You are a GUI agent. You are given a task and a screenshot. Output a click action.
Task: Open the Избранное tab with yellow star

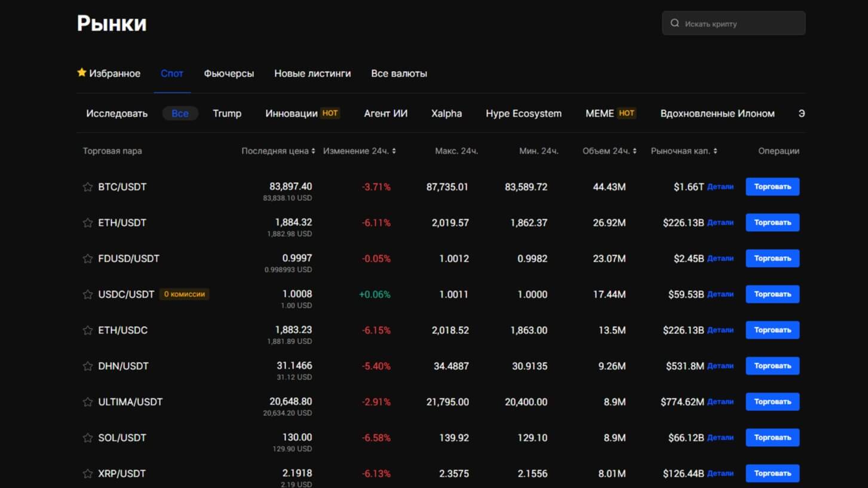[x=109, y=73]
